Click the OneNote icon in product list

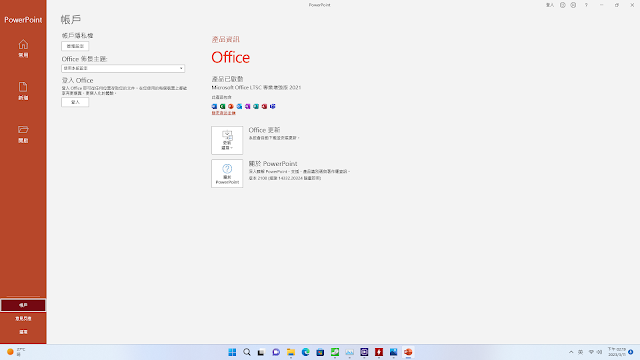point(248,106)
